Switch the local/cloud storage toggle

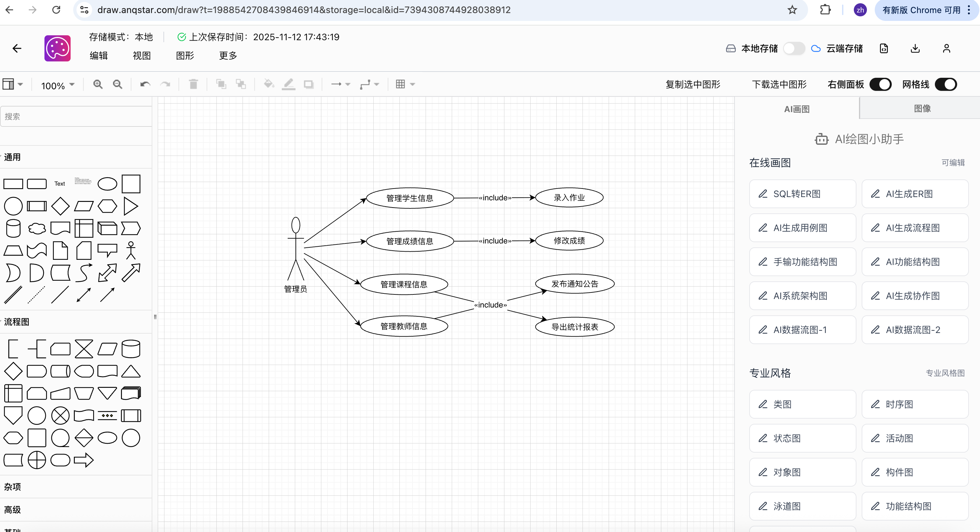[x=794, y=48]
